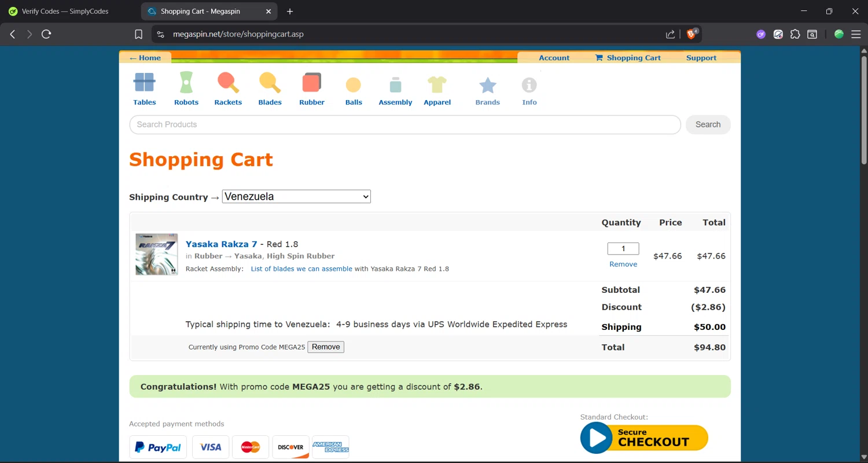
Task: Click the American Express payment logo
Action: 330,447
